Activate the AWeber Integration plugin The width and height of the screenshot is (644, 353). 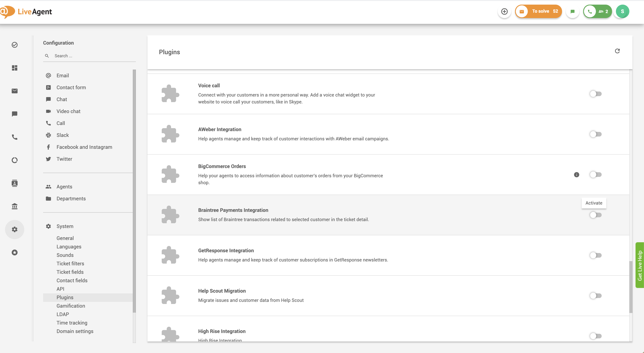coord(596,134)
